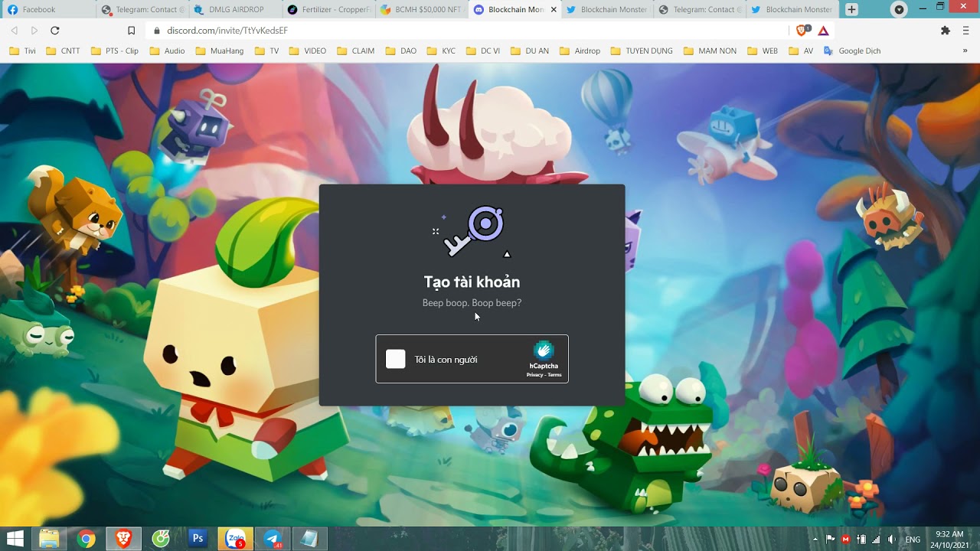The width and height of the screenshot is (980, 551).
Task: Open the TUYEN DUNG bookmarks folder
Action: [x=641, y=51]
